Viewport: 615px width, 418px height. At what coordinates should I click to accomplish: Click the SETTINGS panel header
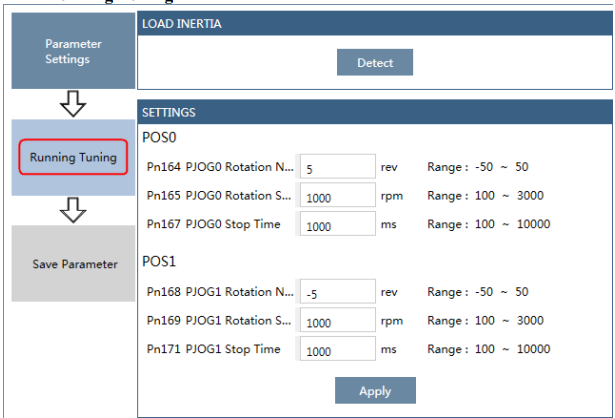point(375,112)
